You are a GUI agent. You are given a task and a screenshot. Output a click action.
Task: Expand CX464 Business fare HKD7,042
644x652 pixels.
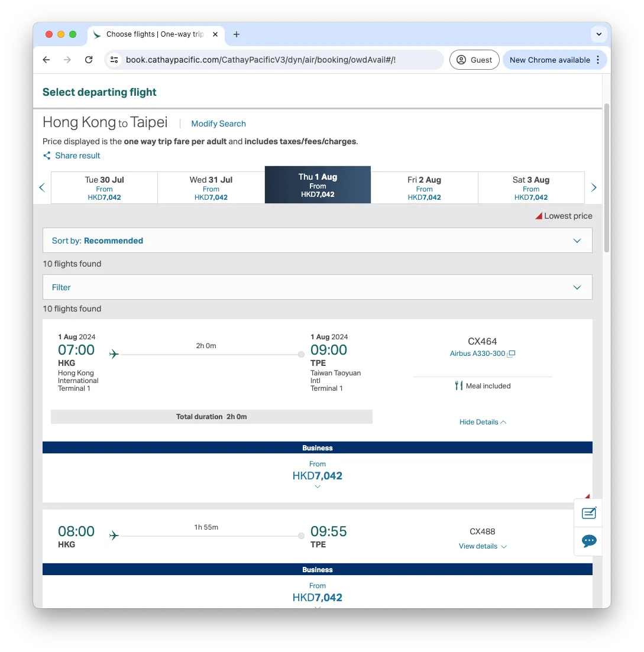[x=318, y=476]
